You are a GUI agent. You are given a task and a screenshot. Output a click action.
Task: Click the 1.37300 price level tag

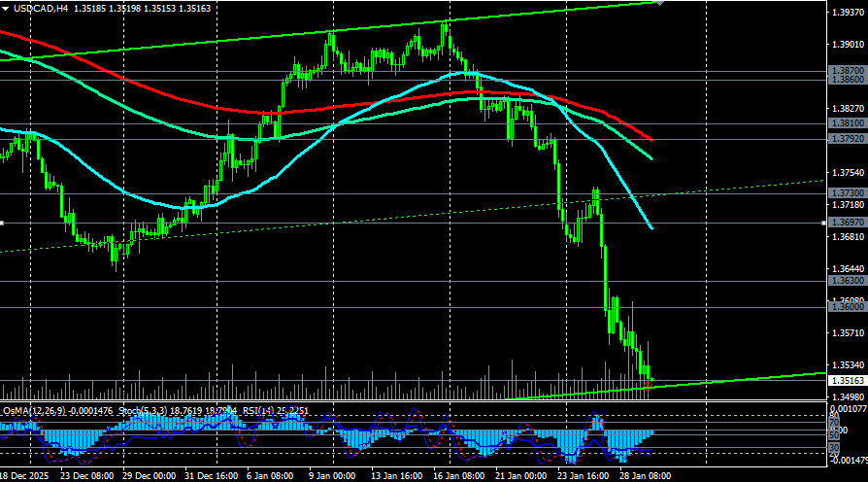847,193
